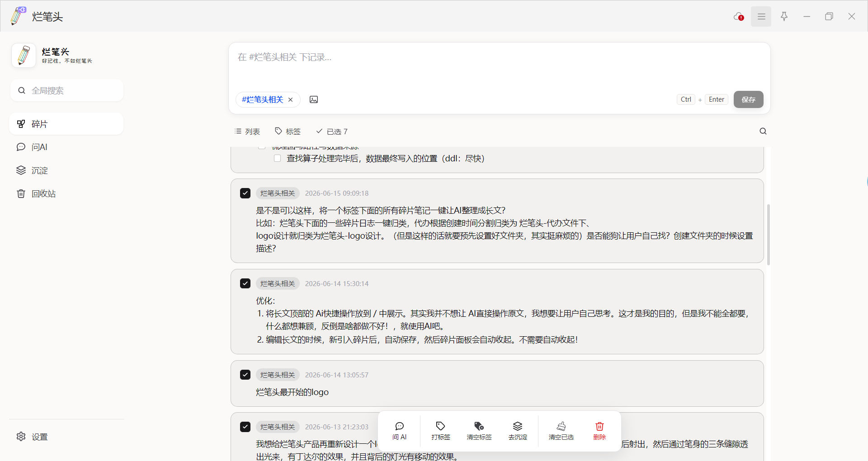Viewport: 868px width, 461px height.
Task: Delete the selected notes with 删除
Action: tap(599, 431)
